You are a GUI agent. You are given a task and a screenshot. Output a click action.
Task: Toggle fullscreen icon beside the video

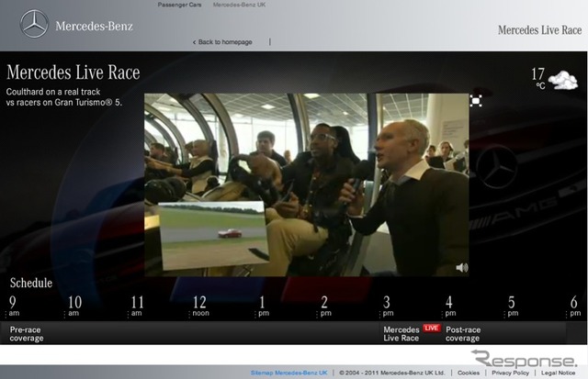tap(476, 101)
